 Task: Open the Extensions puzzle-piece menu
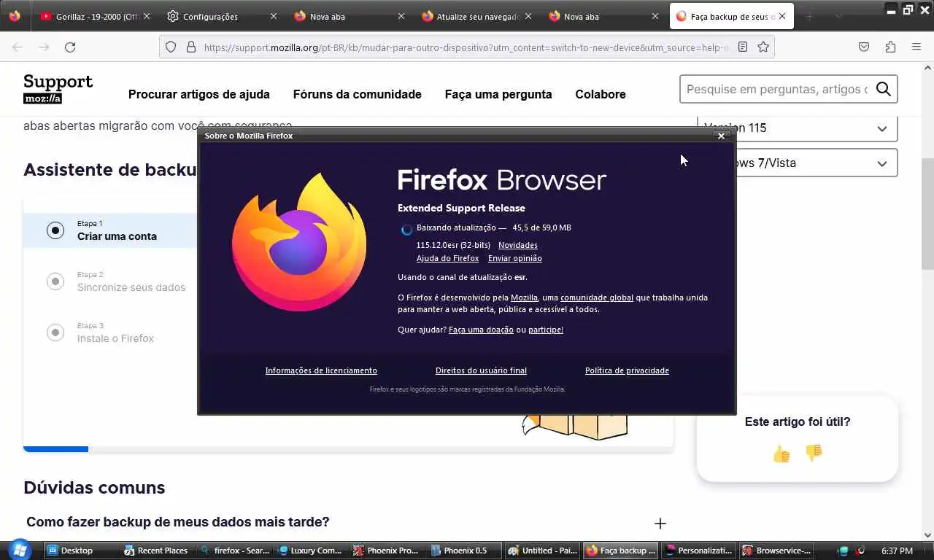[x=890, y=47]
